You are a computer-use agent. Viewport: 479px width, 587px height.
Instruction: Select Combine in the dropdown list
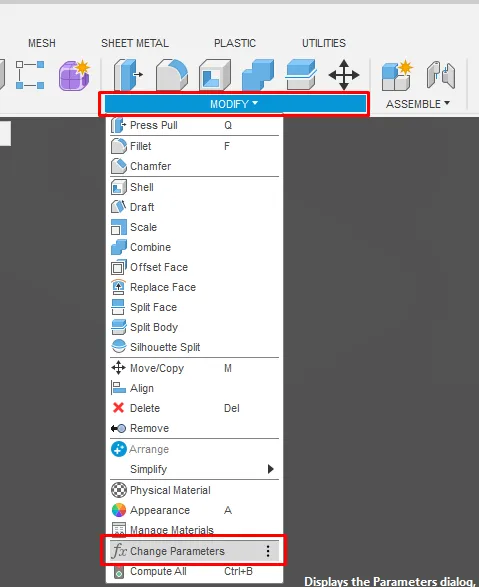coord(195,247)
